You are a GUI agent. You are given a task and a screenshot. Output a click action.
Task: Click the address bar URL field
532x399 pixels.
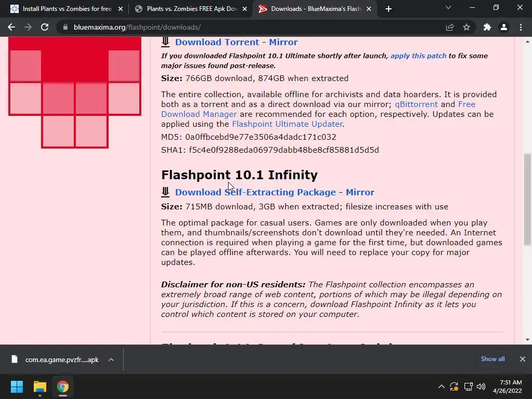(x=251, y=27)
